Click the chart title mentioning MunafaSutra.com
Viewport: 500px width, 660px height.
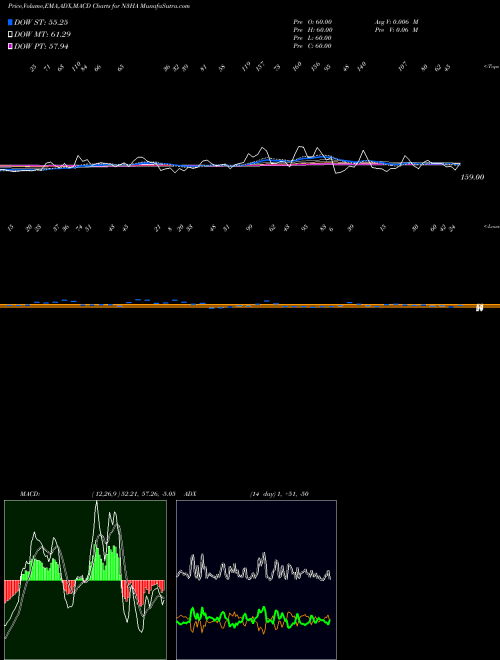click(96, 6)
